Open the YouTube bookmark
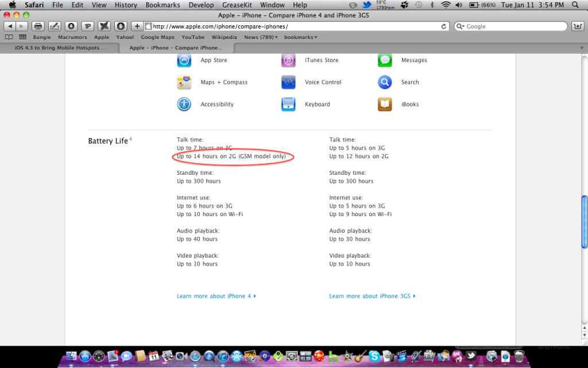The image size is (588, 368). (x=193, y=37)
